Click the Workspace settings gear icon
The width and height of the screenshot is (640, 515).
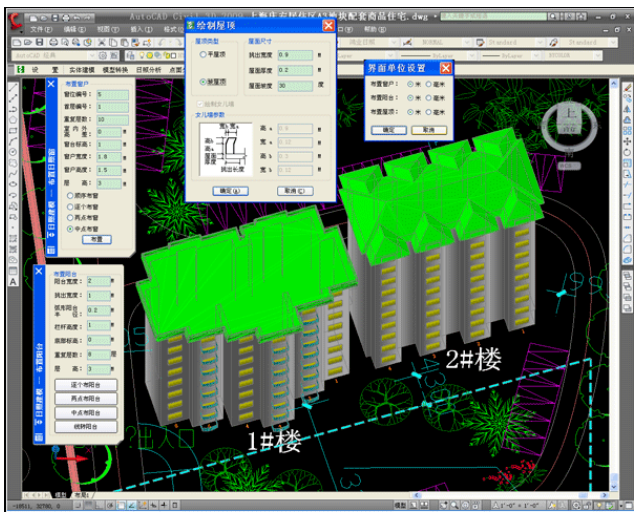pos(102,55)
